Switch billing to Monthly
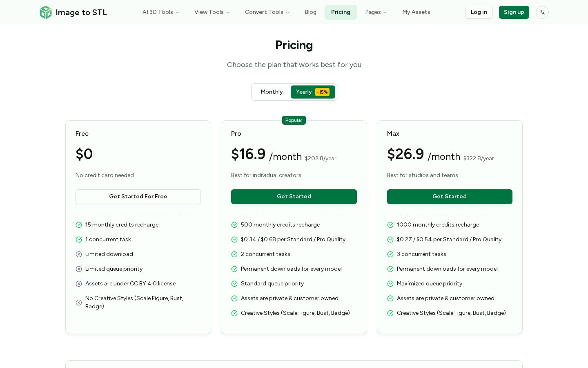The width and height of the screenshot is (588, 368). [x=272, y=92]
